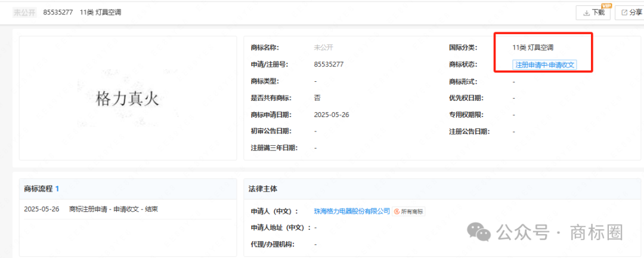644x258 pixels.
Task: Click the 商标名称 label
Action: pos(265,48)
